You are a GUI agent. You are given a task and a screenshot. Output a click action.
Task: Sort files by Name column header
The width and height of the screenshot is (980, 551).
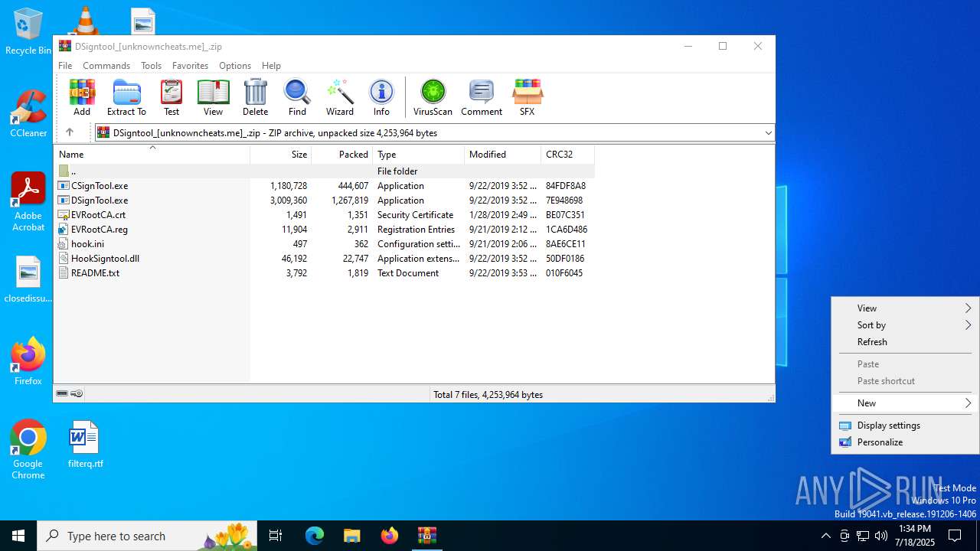pyautogui.click(x=152, y=155)
